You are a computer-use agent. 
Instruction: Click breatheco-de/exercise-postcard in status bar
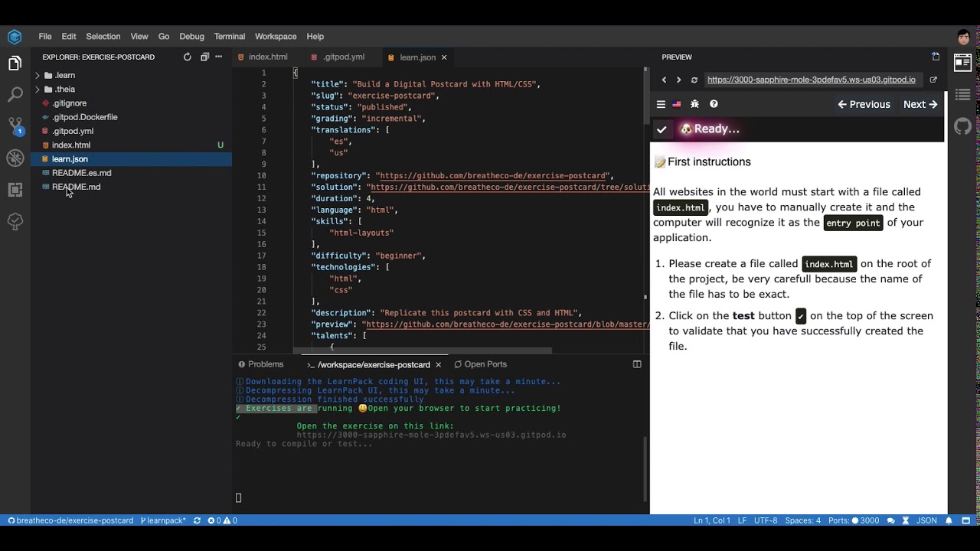(x=70, y=520)
